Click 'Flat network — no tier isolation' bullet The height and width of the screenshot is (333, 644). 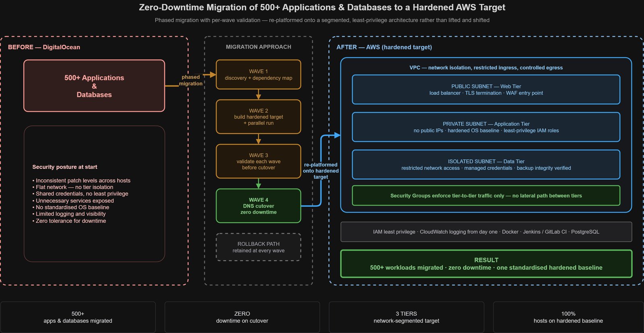pyautogui.click(x=73, y=187)
